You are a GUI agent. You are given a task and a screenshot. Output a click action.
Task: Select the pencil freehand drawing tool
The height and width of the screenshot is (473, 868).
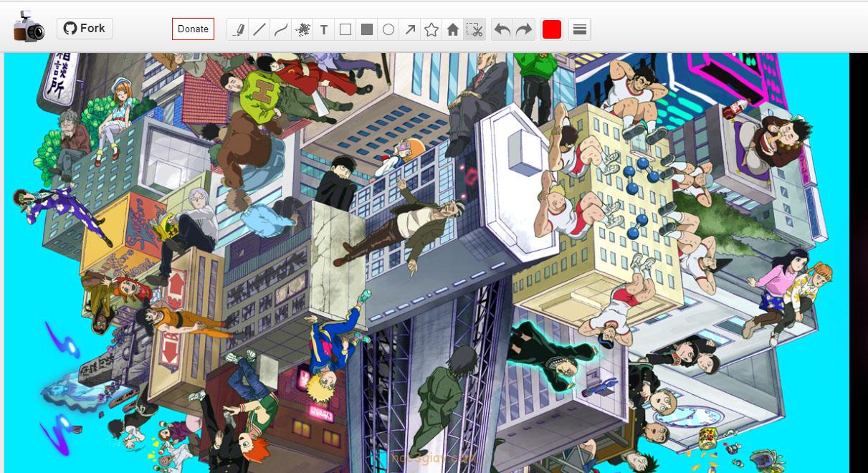pos(239,29)
